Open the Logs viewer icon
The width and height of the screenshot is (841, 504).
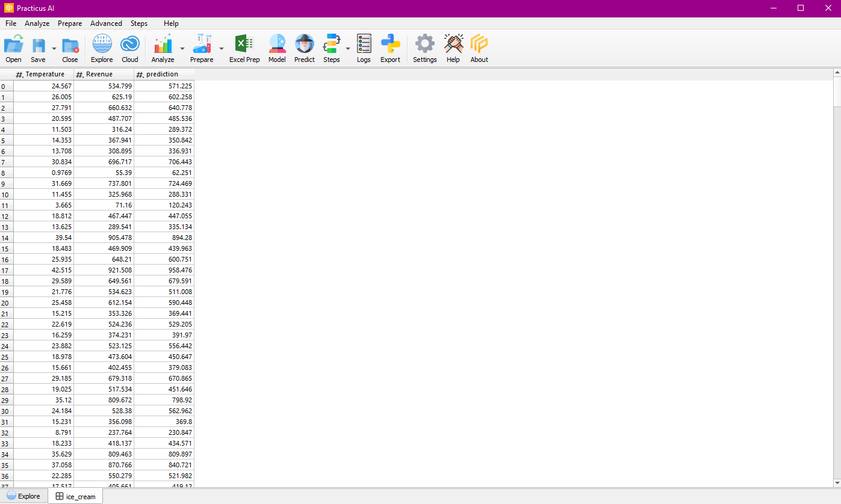364,46
